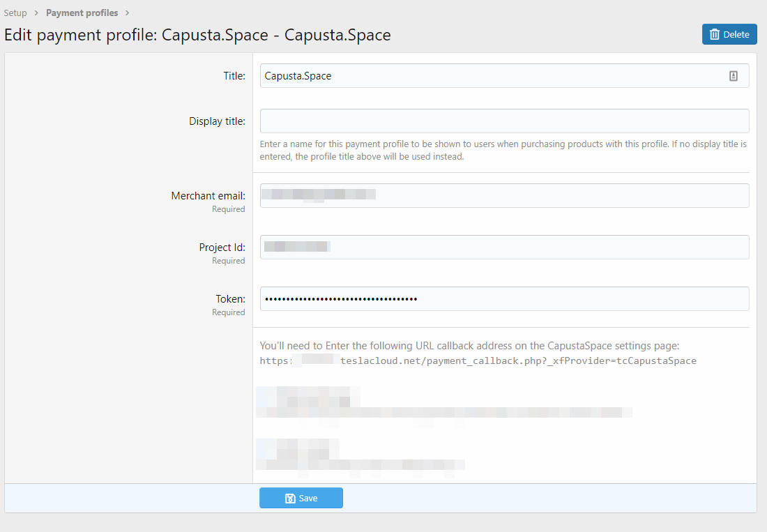Open the Setup breadcrumb link

point(15,13)
